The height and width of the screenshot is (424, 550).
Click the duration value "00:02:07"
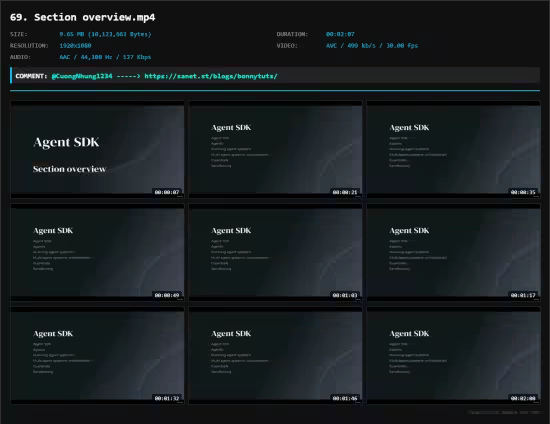pos(340,34)
